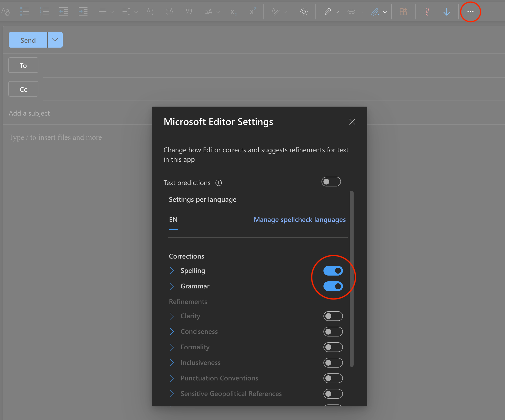Disable the Spelling correction toggle
The width and height of the screenshot is (505, 420).
tap(333, 270)
